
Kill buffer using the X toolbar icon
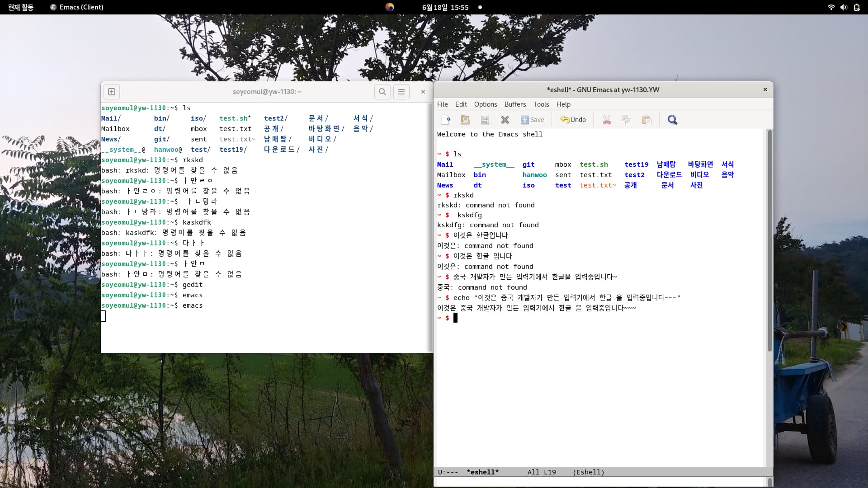pos(505,120)
